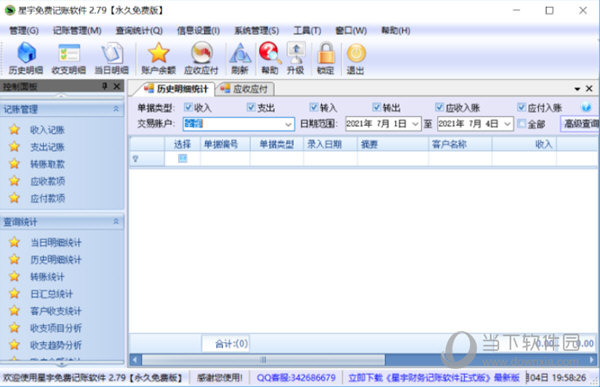600x387 pixels.
Task: Open the 工具(T) menu
Action: [307, 30]
